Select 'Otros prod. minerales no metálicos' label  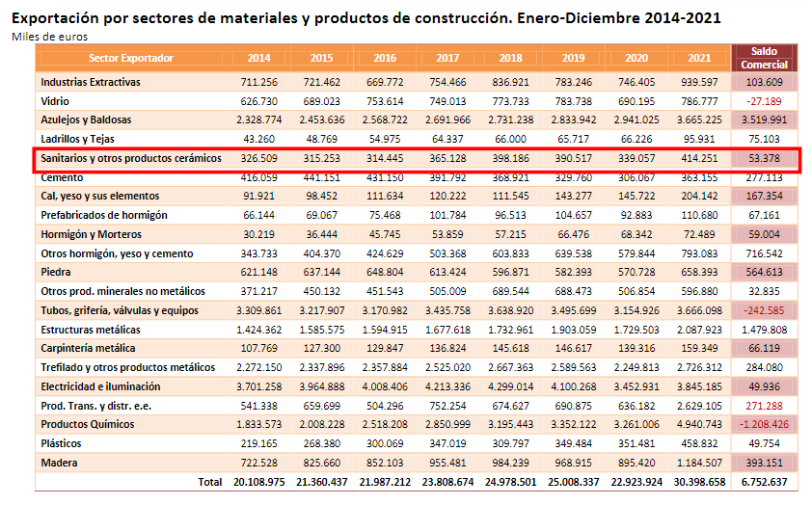[122, 291]
